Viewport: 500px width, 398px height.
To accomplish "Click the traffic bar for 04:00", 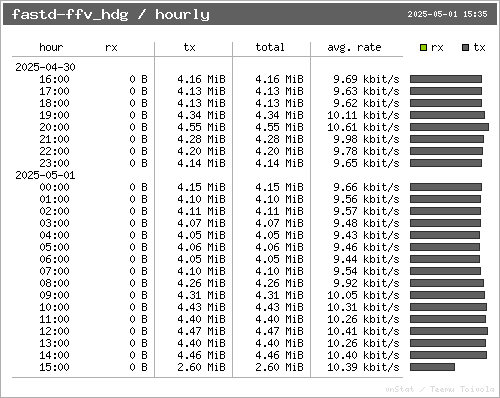I will point(445,235).
